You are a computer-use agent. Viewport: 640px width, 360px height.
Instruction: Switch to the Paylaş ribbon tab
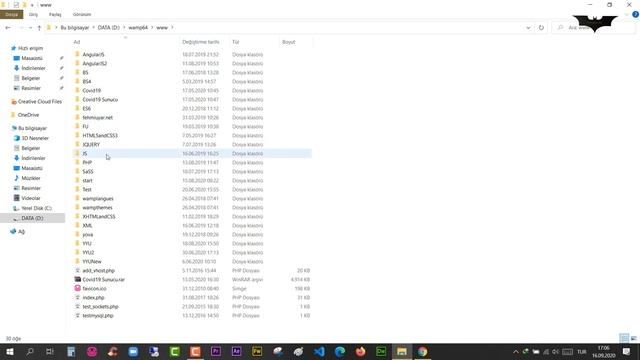coord(55,14)
